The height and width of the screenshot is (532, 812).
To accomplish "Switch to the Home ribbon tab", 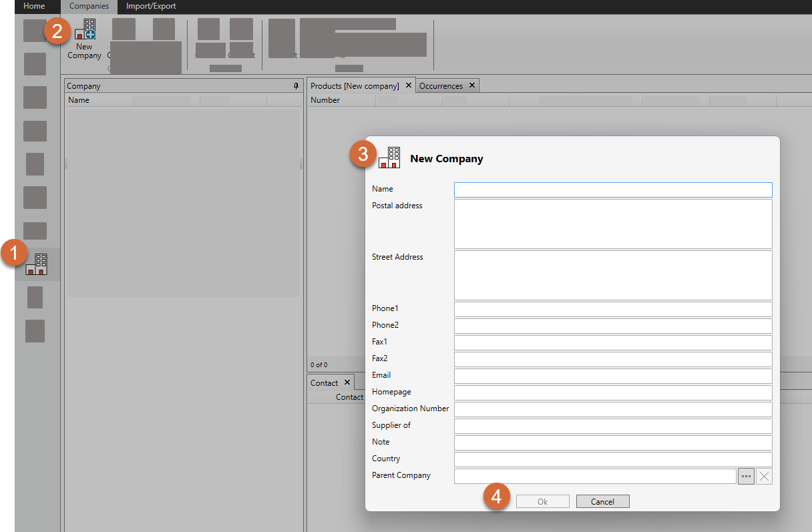I will (x=34, y=6).
